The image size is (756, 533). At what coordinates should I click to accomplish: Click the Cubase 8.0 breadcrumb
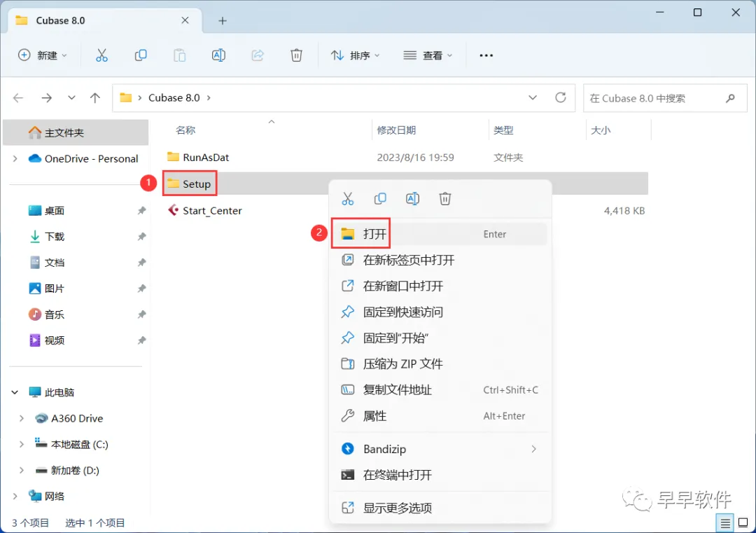click(174, 98)
